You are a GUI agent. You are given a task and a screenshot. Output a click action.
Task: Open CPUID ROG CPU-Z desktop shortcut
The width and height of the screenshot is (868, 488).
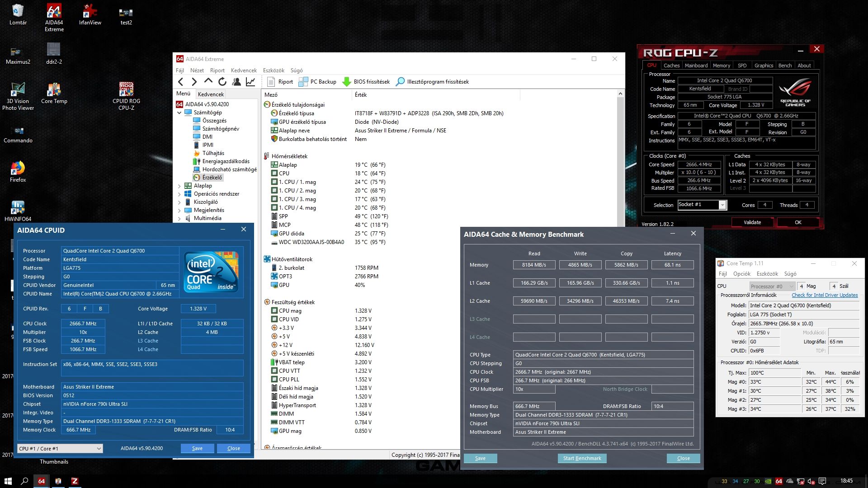(x=126, y=96)
